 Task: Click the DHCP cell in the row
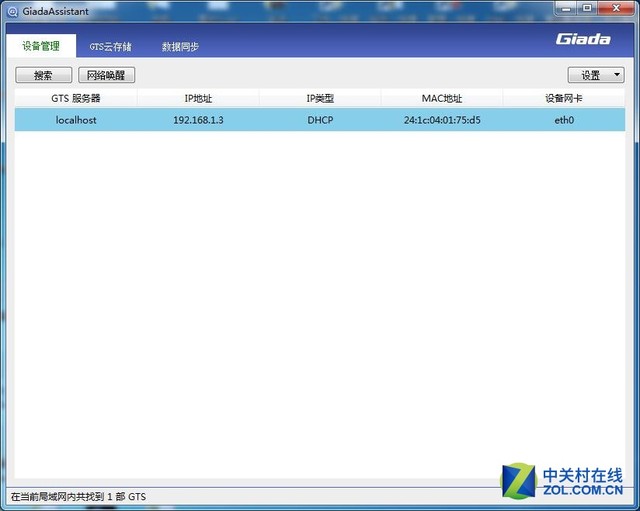(320, 120)
